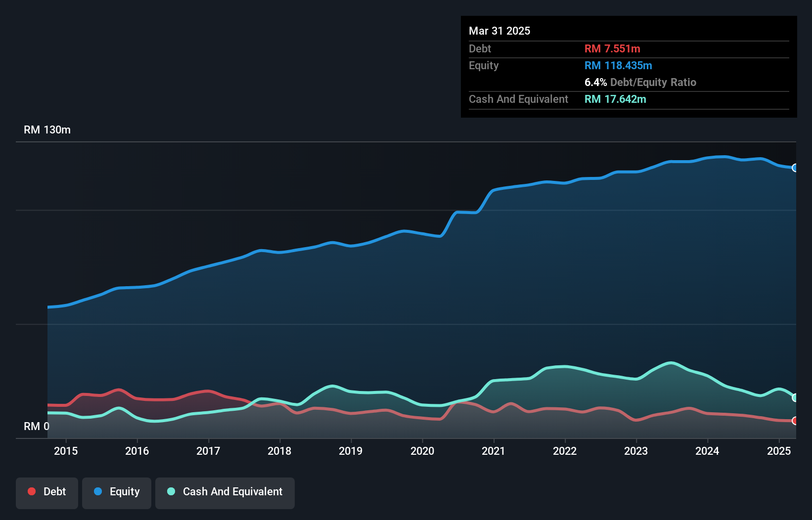812x520 pixels.
Task: Click the teal Cash And Equivalent legend dot
Action: tap(171, 491)
